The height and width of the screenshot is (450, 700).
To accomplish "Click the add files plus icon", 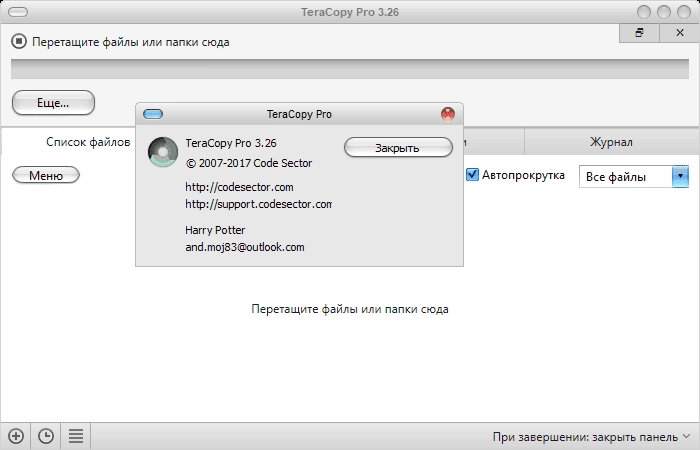I will pos(16,436).
